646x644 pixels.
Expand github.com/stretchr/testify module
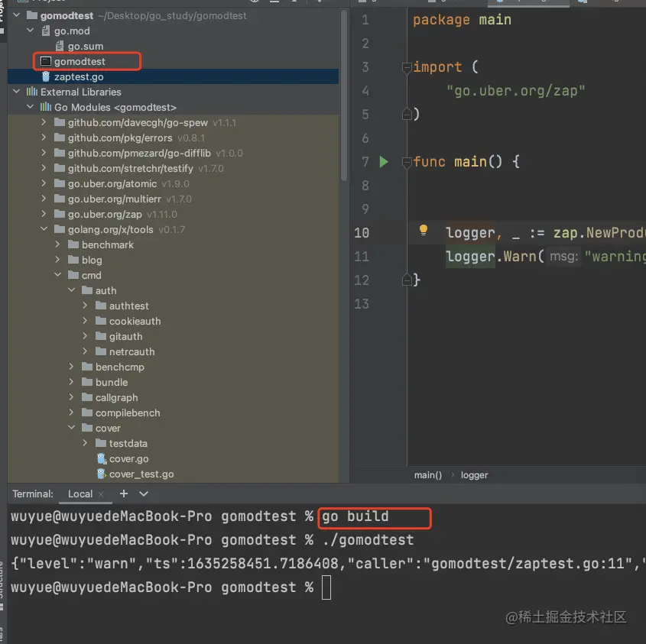(44, 167)
